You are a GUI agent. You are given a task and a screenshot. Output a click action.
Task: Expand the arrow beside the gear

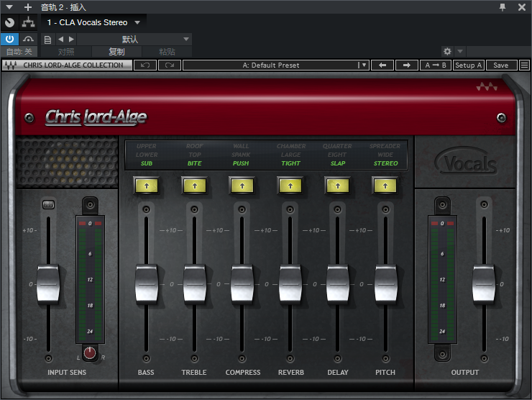[x=460, y=51]
